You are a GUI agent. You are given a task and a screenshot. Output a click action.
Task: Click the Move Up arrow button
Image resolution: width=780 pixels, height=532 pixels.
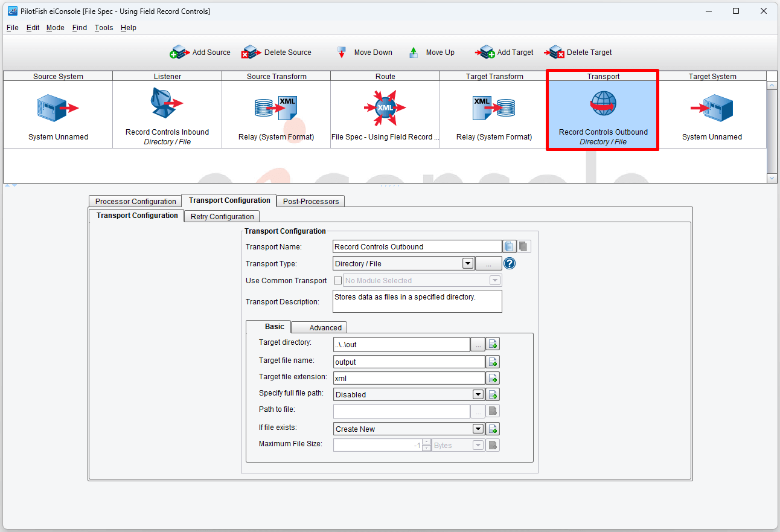(x=431, y=53)
